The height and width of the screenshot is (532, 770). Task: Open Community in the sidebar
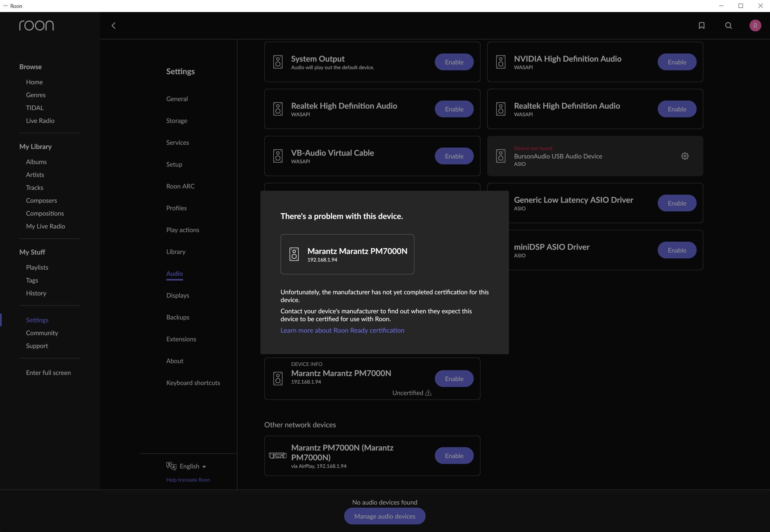42,333
